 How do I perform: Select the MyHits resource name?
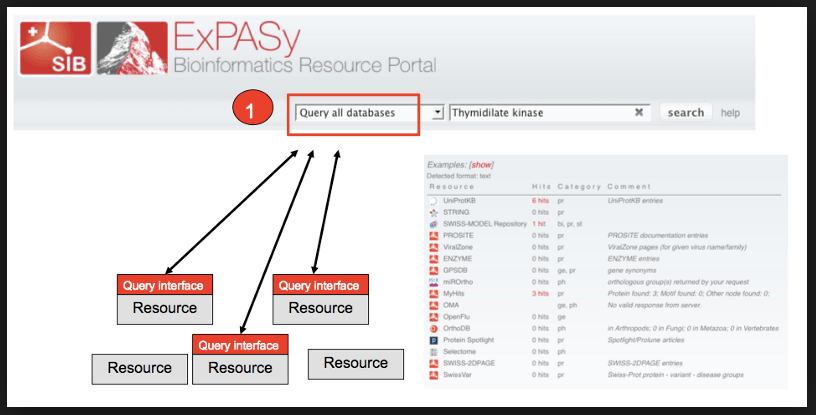[453, 294]
